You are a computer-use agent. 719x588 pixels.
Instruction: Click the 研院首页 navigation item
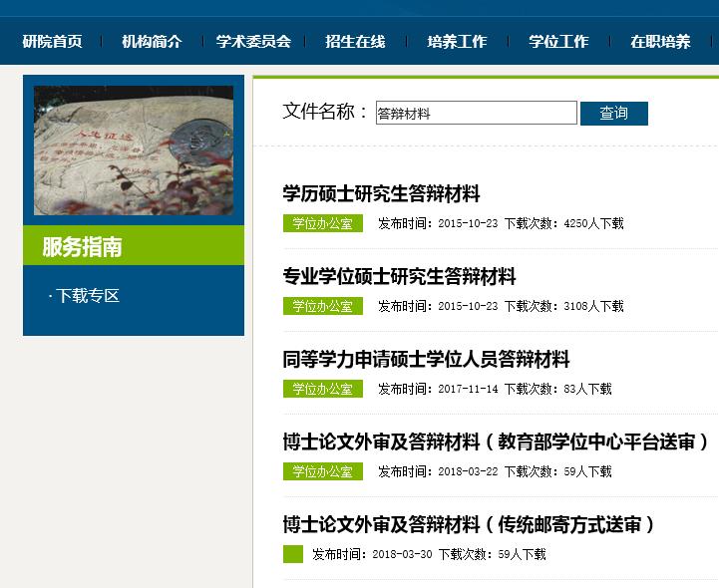[x=52, y=42]
